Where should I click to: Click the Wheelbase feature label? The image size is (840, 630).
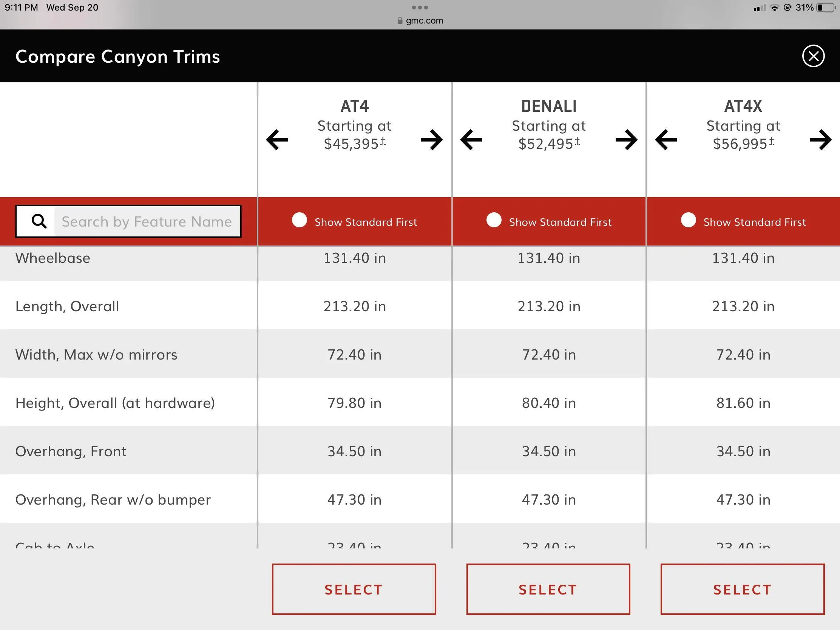pos(53,258)
